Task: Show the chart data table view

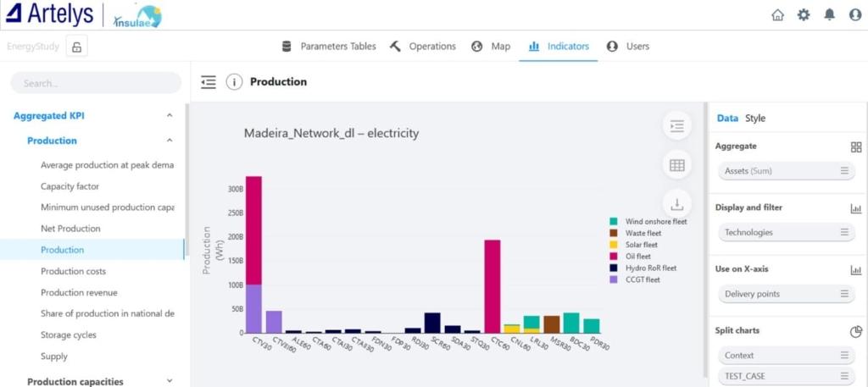Action: coord(676,165)
